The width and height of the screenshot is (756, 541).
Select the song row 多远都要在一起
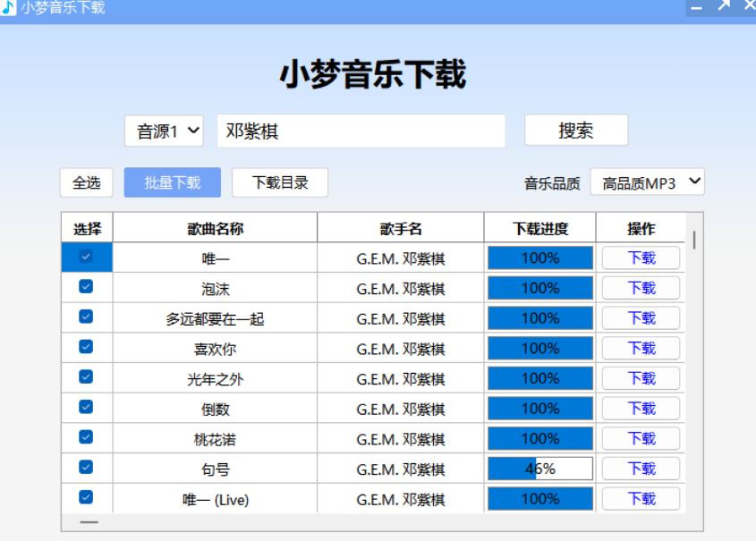pos(215,317)
